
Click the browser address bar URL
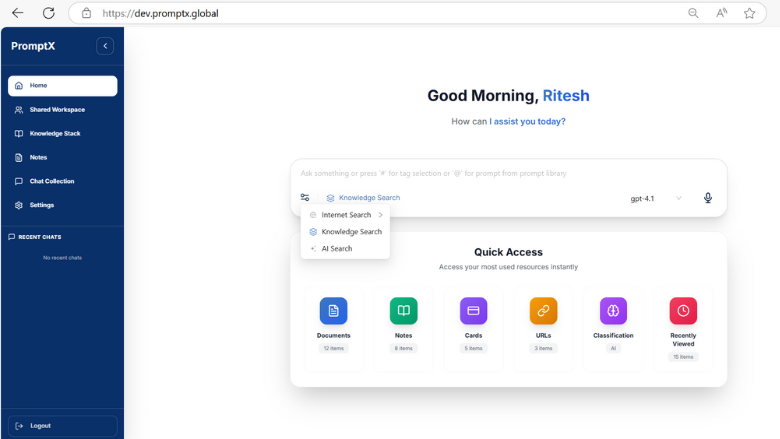(x=160, y=13)
